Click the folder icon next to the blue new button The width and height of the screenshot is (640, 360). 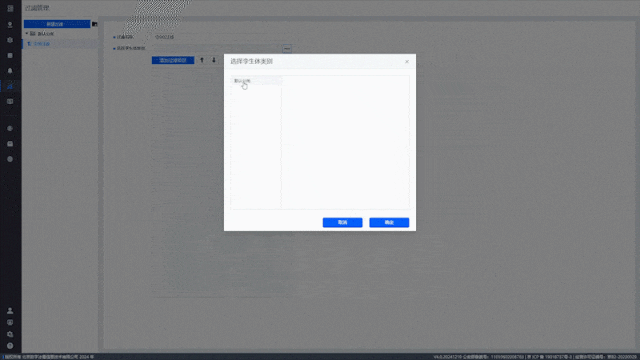95,24
